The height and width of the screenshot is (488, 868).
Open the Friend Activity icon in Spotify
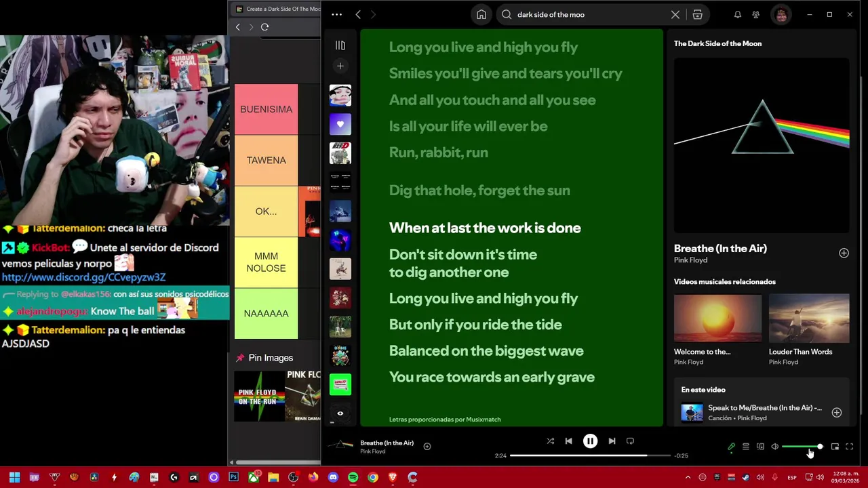(x=756, y=15)
